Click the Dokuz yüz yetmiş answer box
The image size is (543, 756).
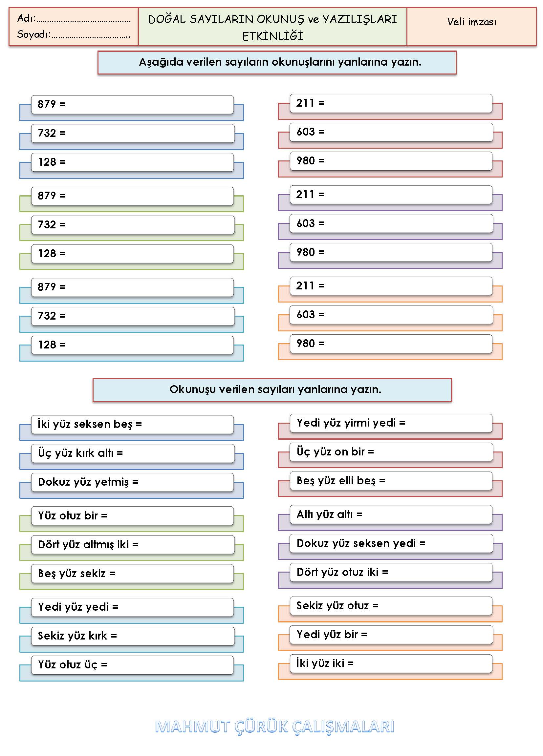coord(132,482)
